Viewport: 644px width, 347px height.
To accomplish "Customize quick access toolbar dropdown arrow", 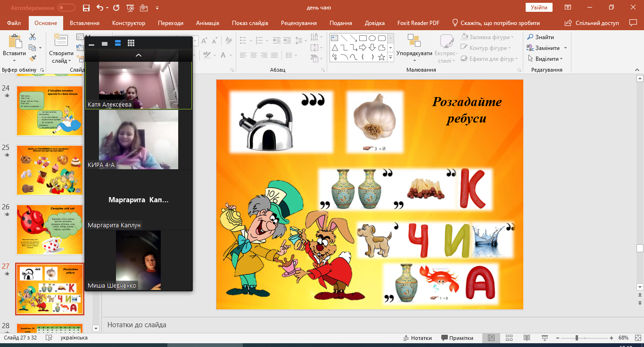I will (157, 8).
